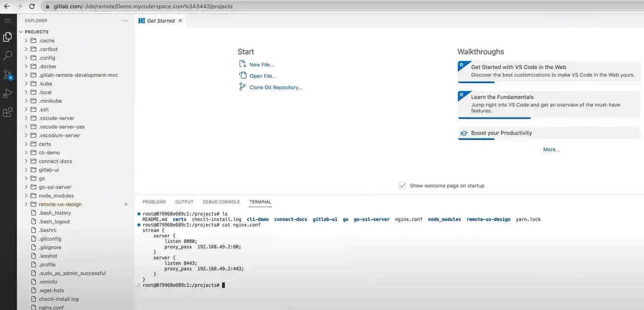
Task: Click the terminal prompt line with cursor
Action: tap(184, 285)
